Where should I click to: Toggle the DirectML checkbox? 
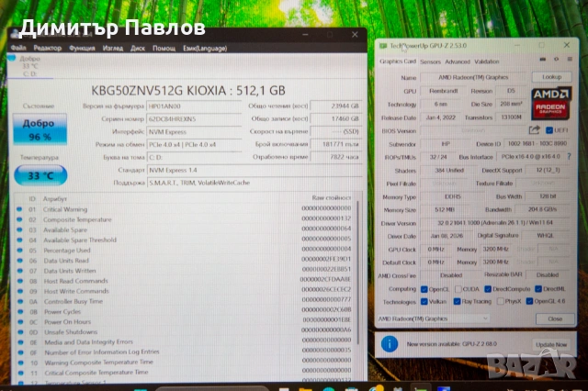pos(538,289)
